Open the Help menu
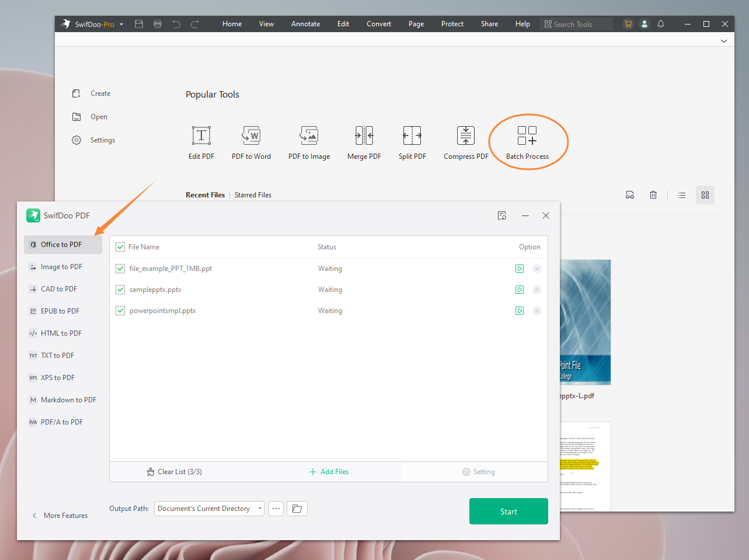Screen dimensions: 749x560 point(522,24)
